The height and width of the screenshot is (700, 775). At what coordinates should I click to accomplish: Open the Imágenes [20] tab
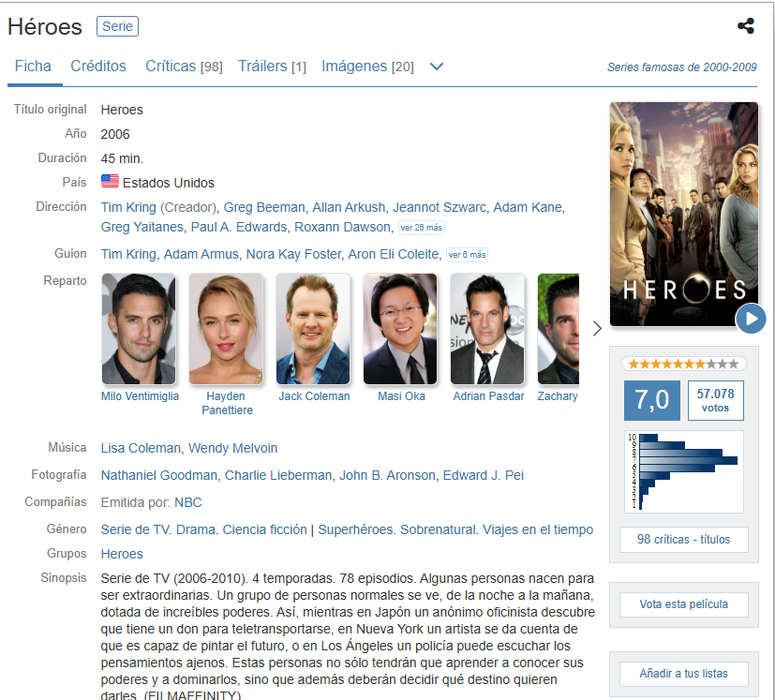tap(367, 67)
